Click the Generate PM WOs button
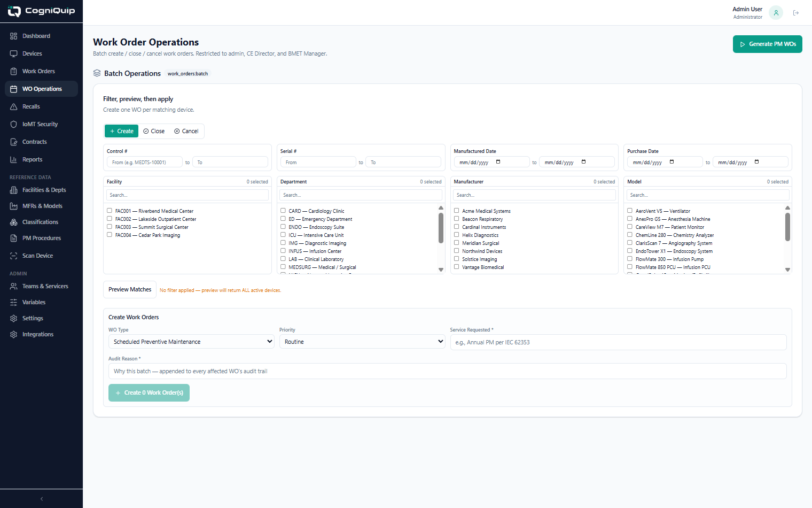 coord(768,44)
